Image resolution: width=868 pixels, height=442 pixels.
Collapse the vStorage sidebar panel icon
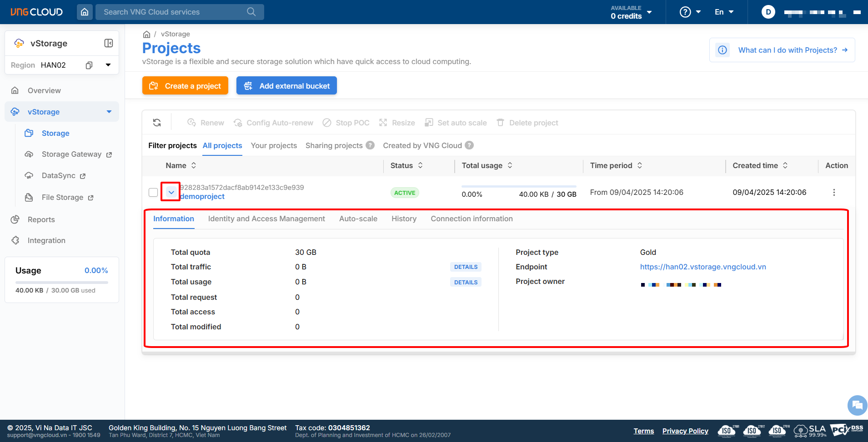click(x=109, y=43)
